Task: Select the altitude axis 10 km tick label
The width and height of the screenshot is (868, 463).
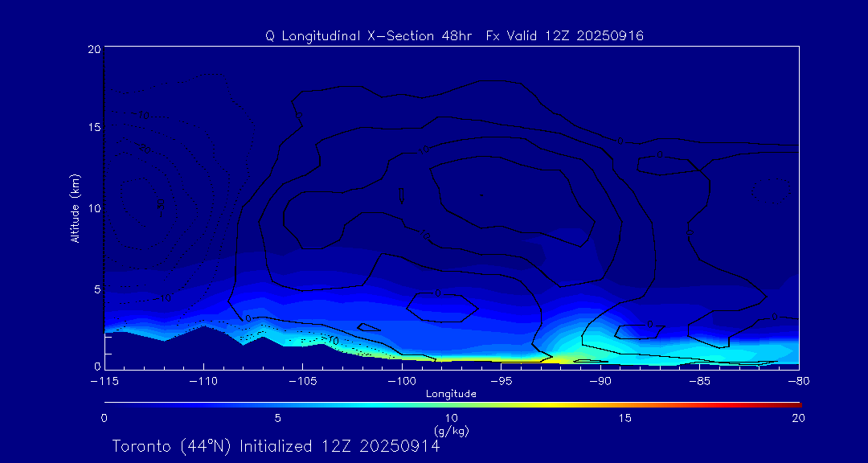Action: [x=93, y=208]
